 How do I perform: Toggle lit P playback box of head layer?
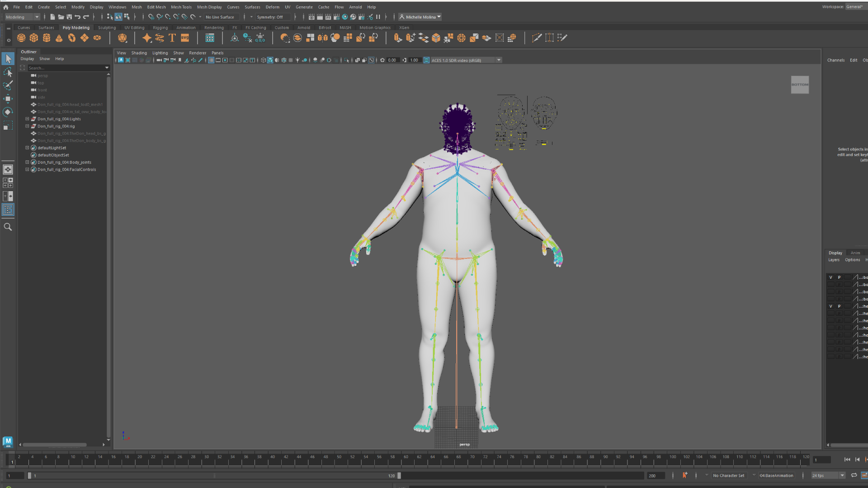coord(839,306)
